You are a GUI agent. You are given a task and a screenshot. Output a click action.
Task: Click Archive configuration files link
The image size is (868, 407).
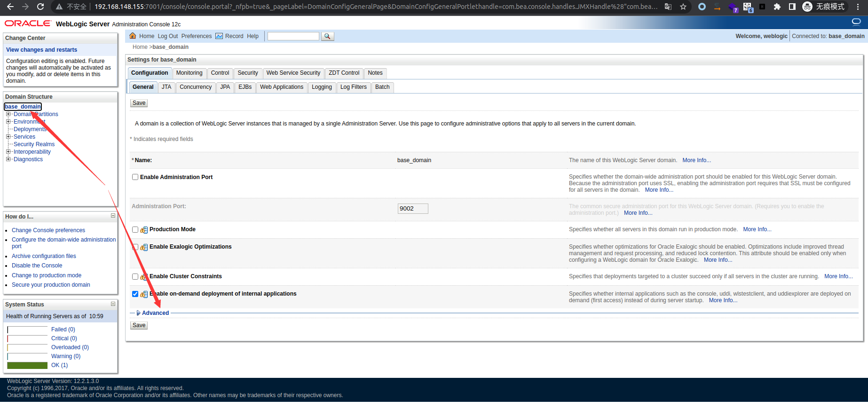click(x=44, y=256)
